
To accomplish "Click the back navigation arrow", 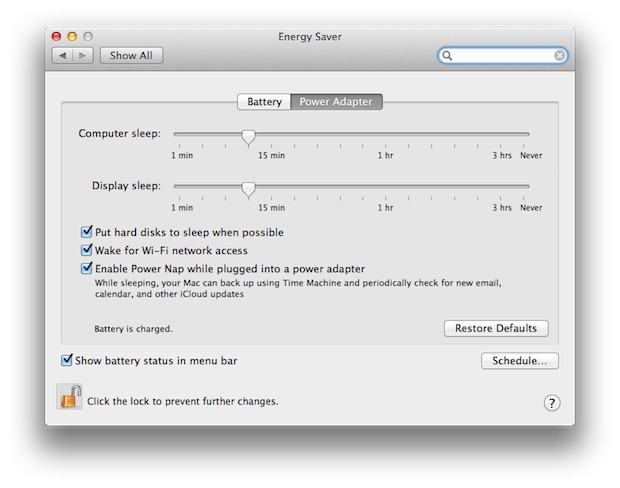I will click(x=62, y=55).
